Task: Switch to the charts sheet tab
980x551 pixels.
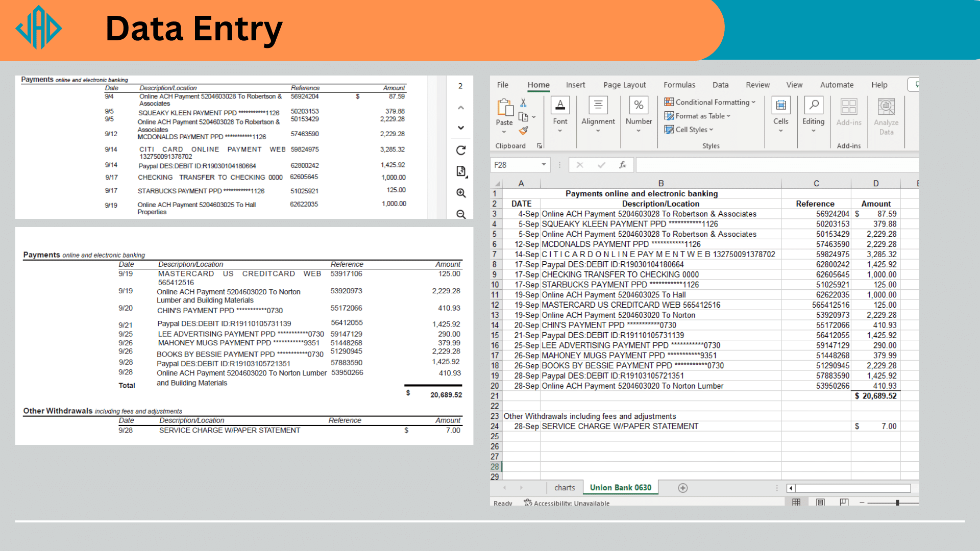Action: tap(565, 488)
